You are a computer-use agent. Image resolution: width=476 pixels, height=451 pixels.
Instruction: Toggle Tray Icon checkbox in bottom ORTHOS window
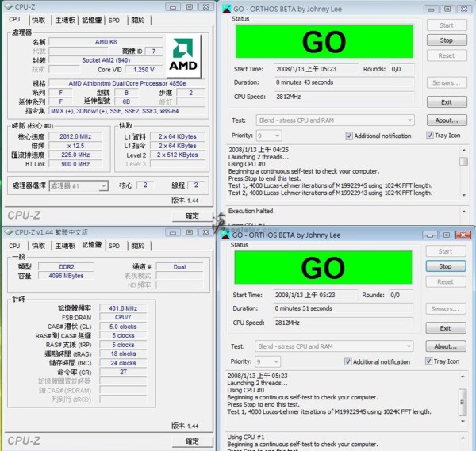[428, 361]
